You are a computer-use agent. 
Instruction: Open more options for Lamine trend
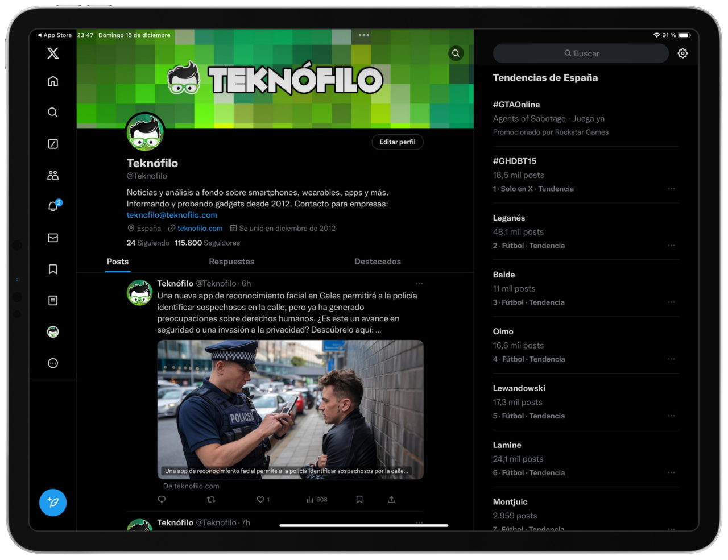(672, 473)
